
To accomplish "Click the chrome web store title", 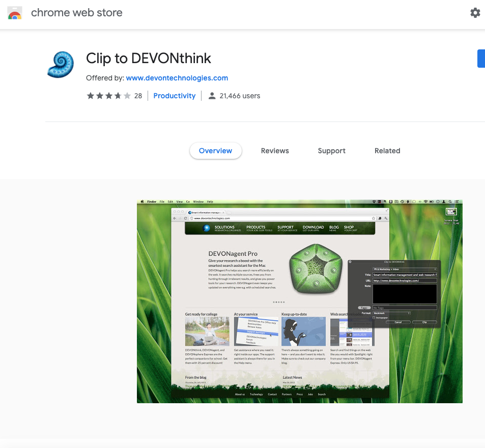I will [77, 13].
